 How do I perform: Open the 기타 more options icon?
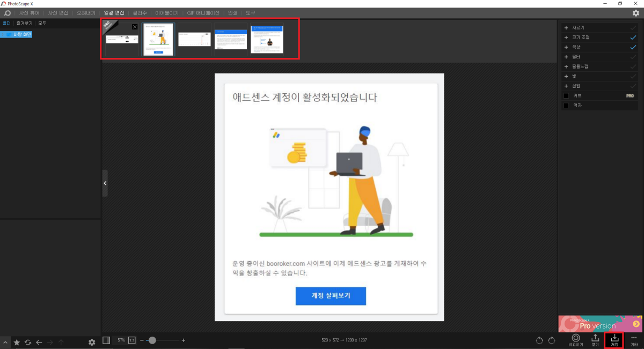pyautogui.click(x=634, y=340)
